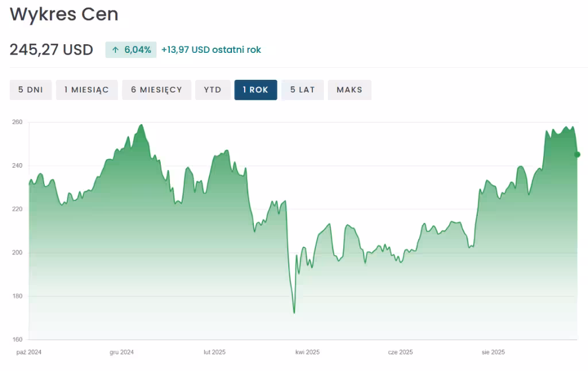Display full history with MAKS button
Screen dimensions: 588x371
[349, 90]
